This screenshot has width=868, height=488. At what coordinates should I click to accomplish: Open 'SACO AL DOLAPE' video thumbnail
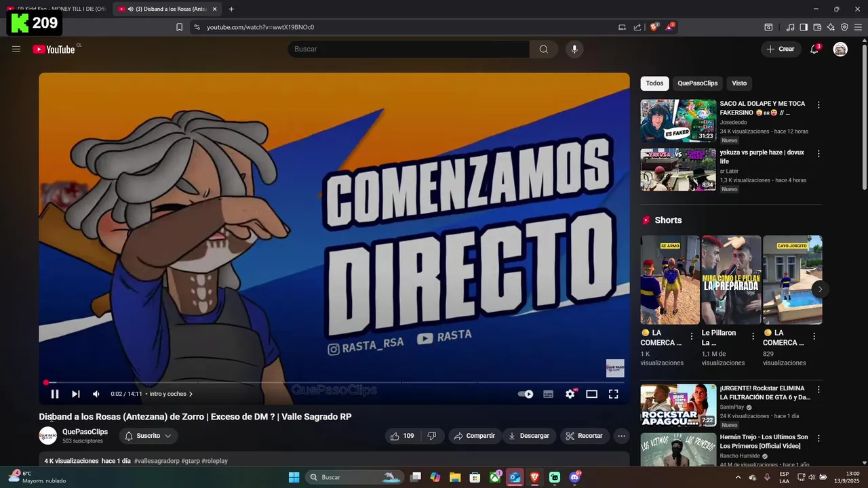678,121
